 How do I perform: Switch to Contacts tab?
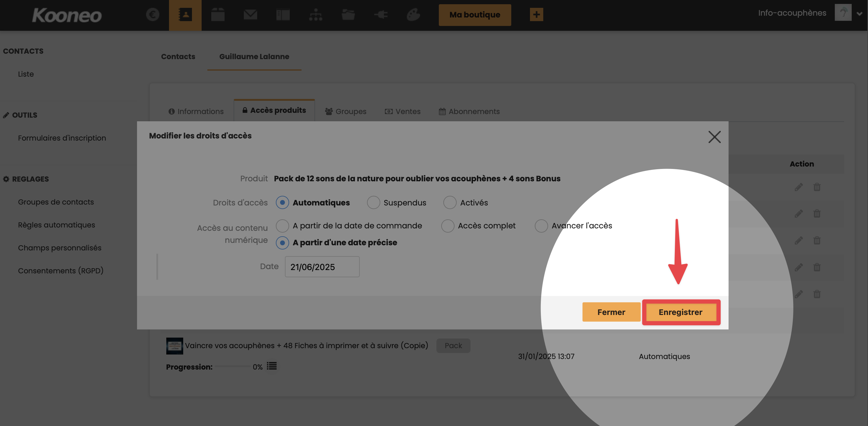(x=178, y=57)
